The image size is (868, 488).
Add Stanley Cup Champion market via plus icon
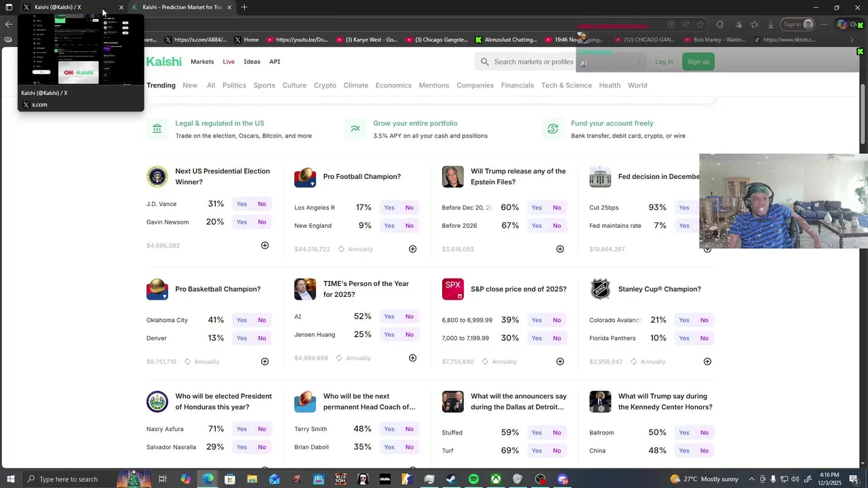pyautogui.click(x=707, y=361)
